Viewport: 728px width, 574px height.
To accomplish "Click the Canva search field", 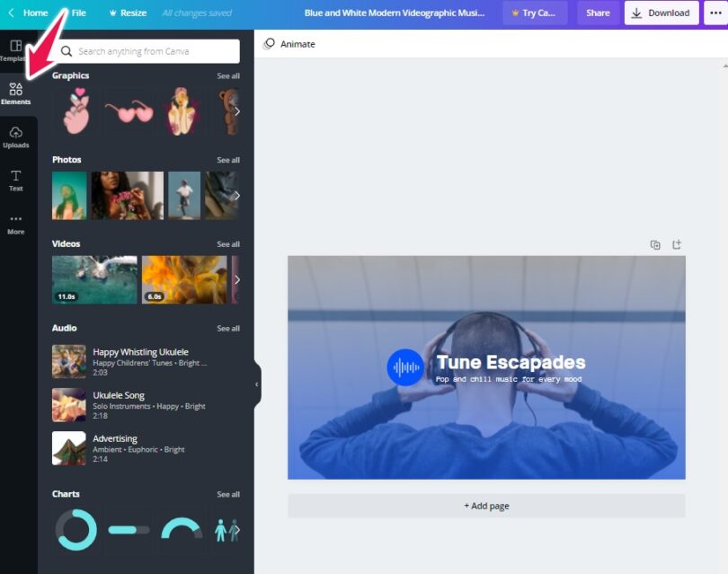I will (148, 51).
